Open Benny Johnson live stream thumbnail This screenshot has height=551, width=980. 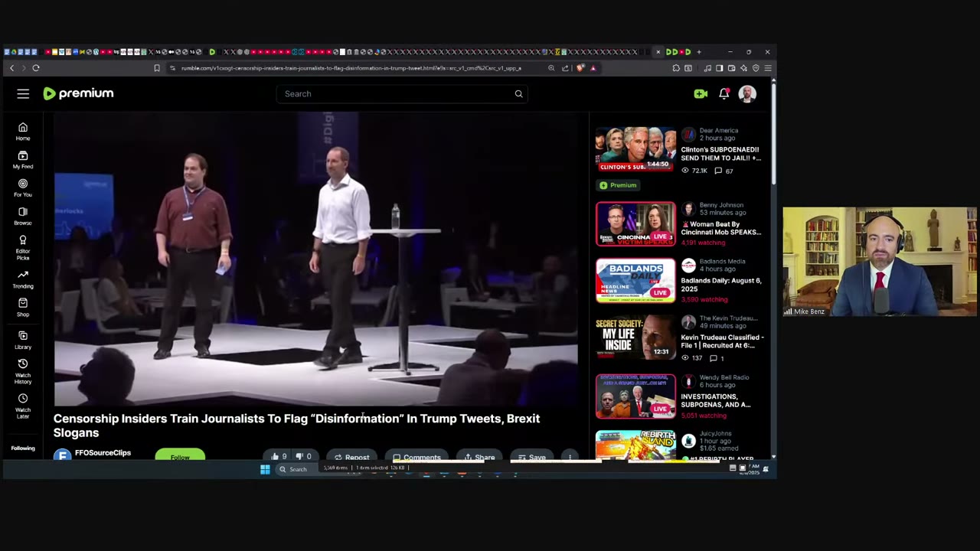pyautogui.click(x=635, y=224)
